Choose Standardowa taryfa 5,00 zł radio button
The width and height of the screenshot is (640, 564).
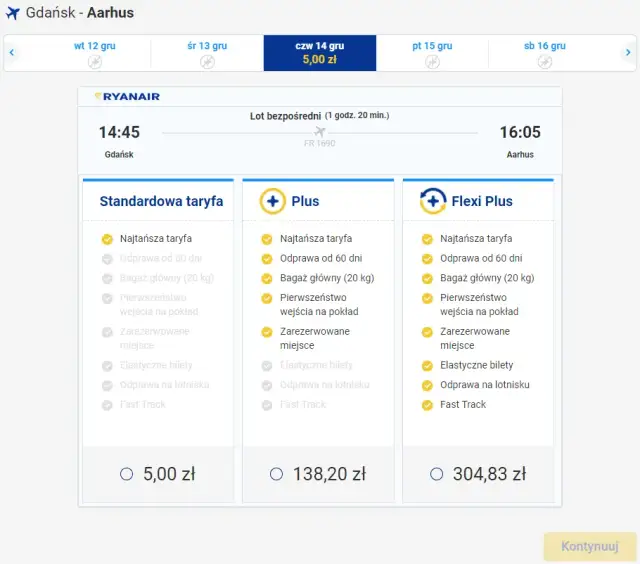click(127, 474)
